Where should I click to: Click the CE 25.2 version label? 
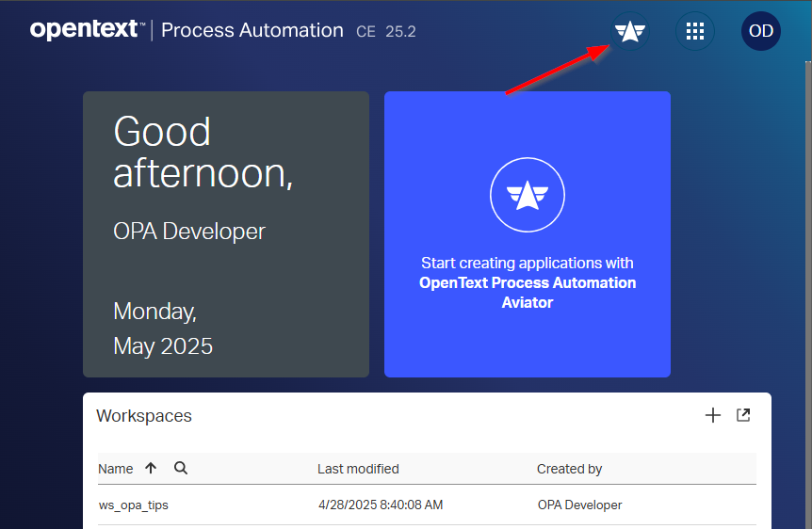pos(386,31)
